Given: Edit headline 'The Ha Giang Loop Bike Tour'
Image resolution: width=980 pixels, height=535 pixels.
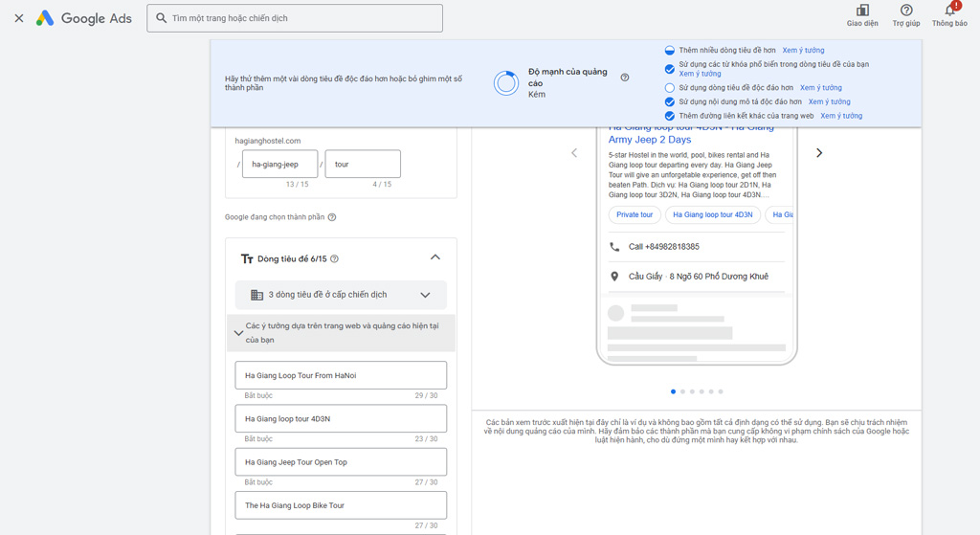Looking at the screenshot, I should pyautogui.click(x=341, y=505).
